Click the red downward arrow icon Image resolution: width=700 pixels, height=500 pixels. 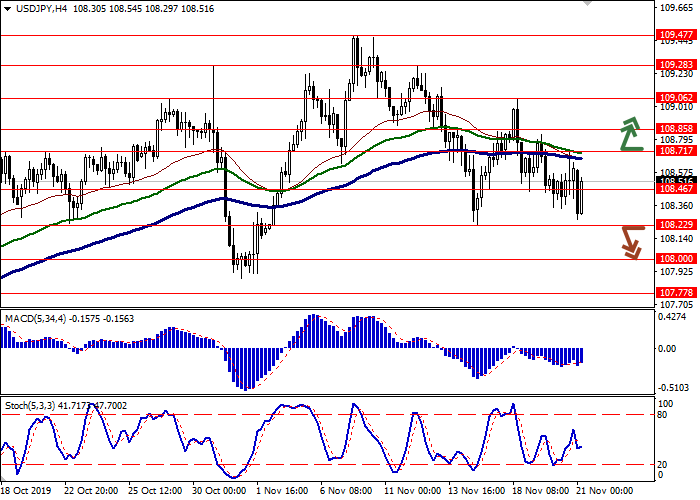click(630, 241)
